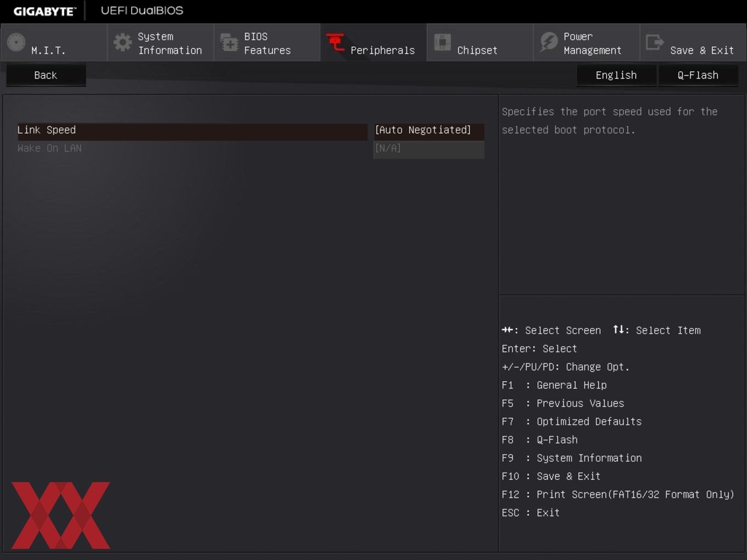Open the BIOS Features tab
Image resolution: width=747 pixels, height=560 pixels.
point(267,42)
